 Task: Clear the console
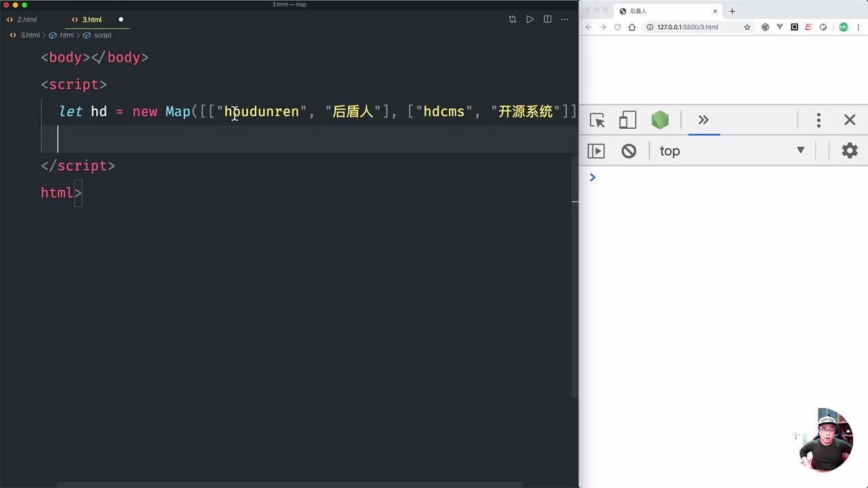tap(629, 150)
